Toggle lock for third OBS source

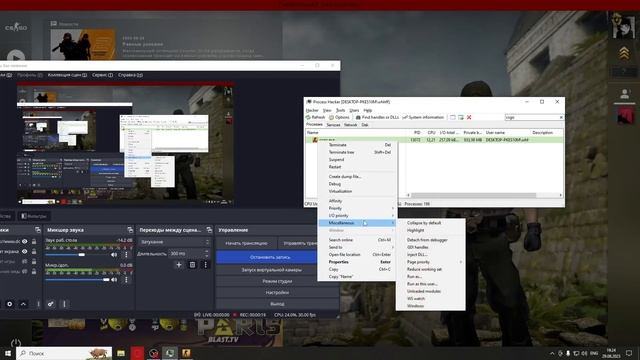[x=34, y=261]
